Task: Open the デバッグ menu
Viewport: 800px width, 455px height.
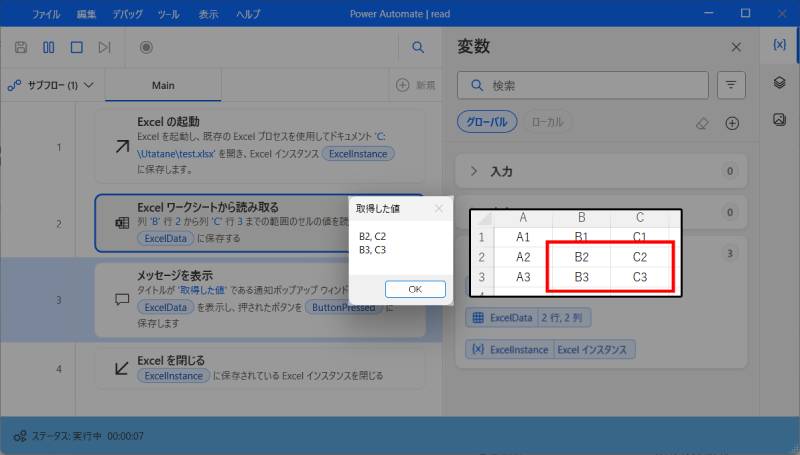Action: coord(128,14)
